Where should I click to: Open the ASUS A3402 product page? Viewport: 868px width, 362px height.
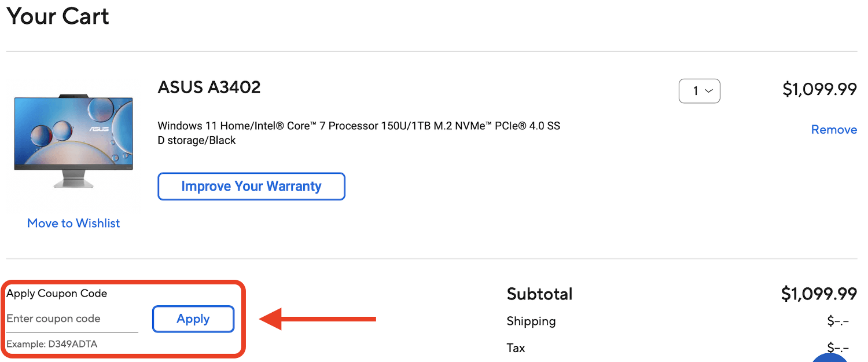pyautogui.click(x=209, y=87)
